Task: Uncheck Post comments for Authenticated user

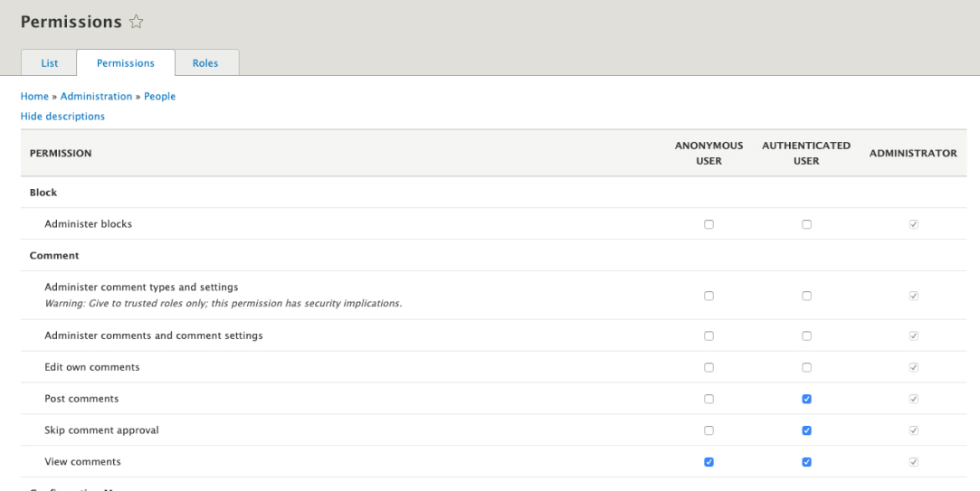Action: (806, 399)
